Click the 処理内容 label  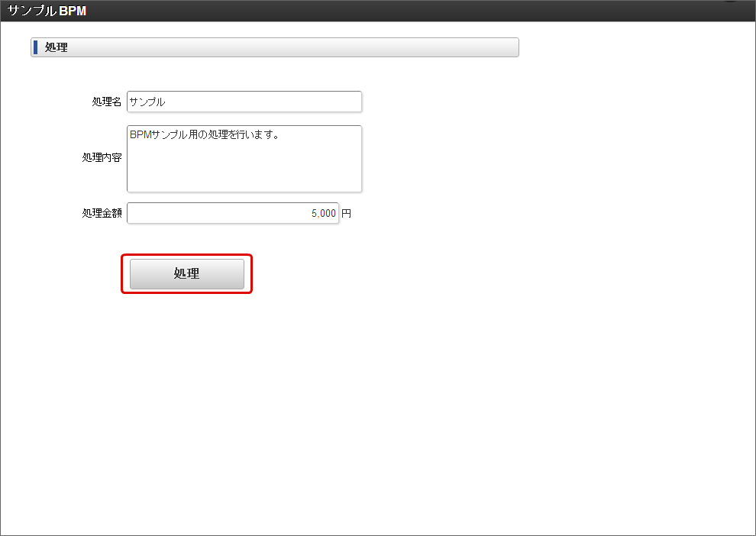(102, 157)
